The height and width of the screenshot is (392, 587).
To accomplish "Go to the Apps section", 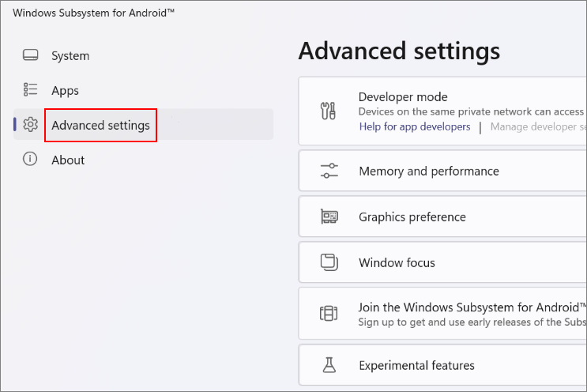I will pyautogui.click(x=66, y=91).
